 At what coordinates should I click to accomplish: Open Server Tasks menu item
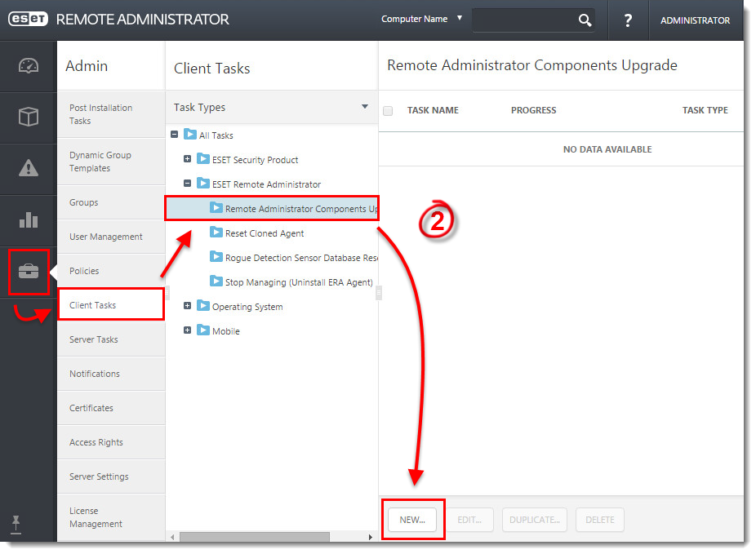click(111, 339)
